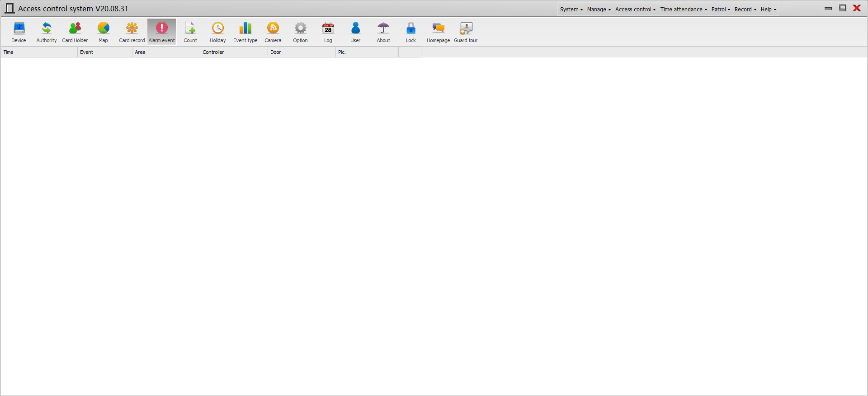Expand the Help menu
This screenshot has height=396, width=868.
coord(769,9)
